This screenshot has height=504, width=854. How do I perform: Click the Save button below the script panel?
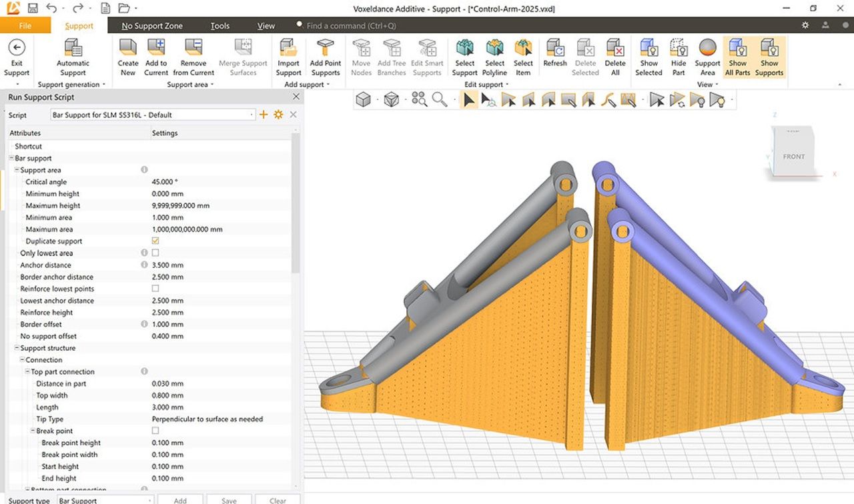(229, 500)
